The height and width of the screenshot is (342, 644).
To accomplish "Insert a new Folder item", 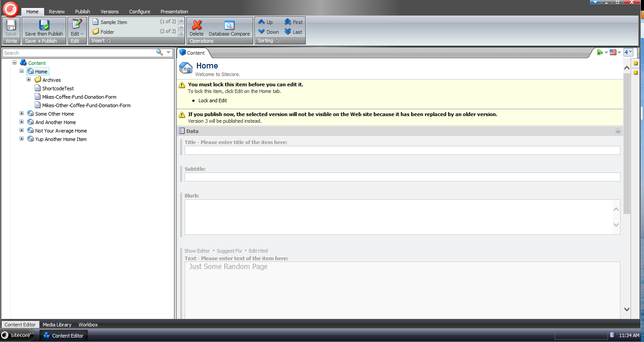I will coord(107,32).
